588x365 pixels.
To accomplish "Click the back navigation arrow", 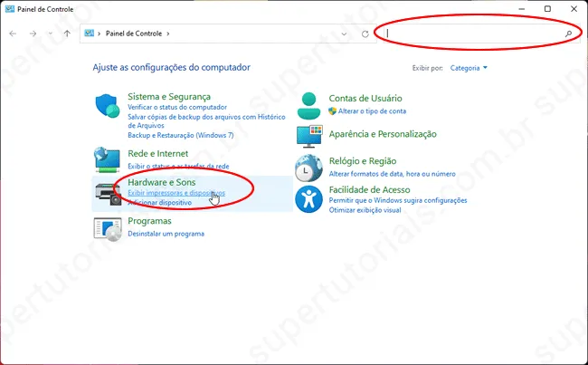I will click(13, 34).
